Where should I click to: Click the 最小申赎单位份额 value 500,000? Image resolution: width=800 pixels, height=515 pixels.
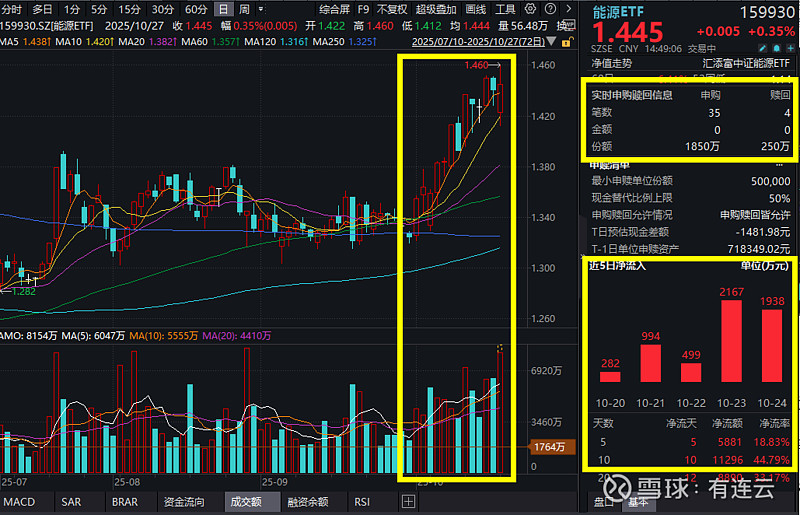(x=770, y=181)
